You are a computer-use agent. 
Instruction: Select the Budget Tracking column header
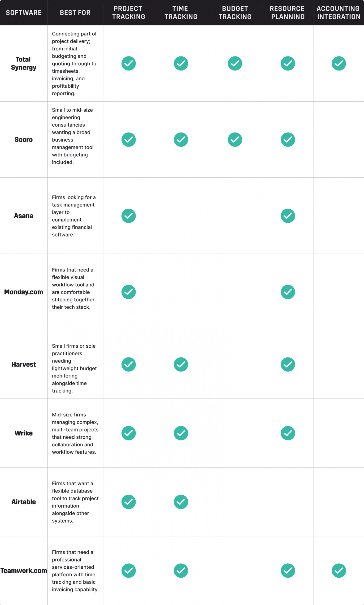[235, 13]
